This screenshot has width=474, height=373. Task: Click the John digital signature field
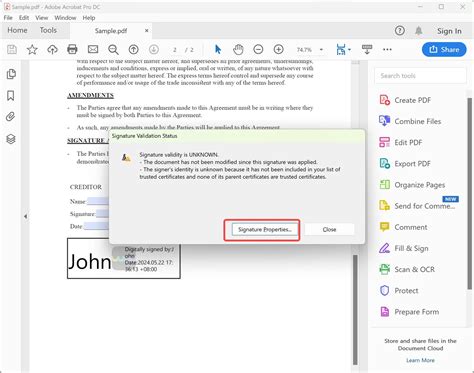pos(124,258)
